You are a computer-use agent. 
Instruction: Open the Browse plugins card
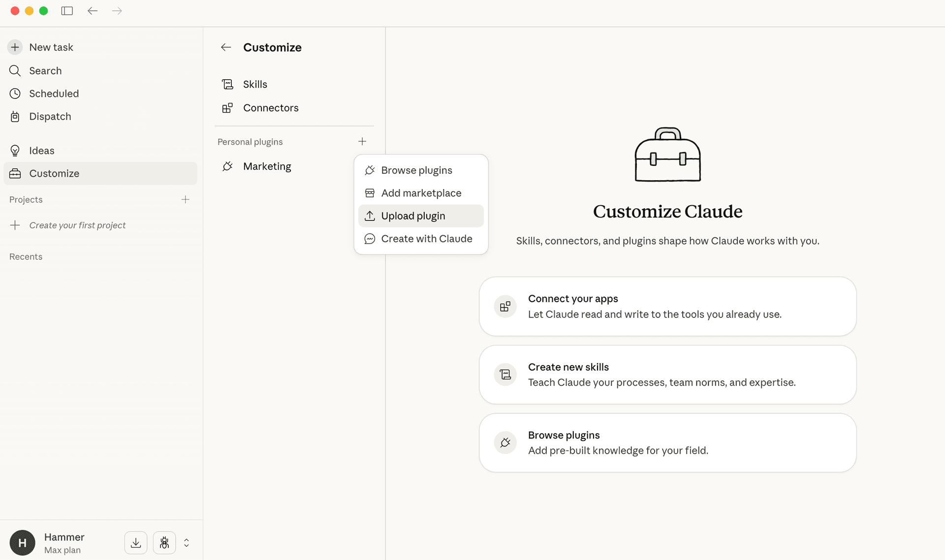pyautogui.click(x=667, y=443)
